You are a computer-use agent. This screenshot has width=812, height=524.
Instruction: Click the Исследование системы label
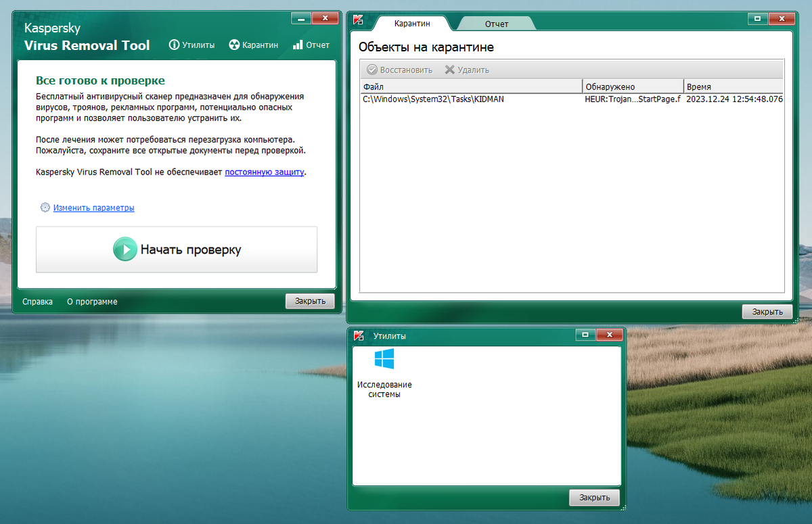pyautogui.click(x=384, y=389)
